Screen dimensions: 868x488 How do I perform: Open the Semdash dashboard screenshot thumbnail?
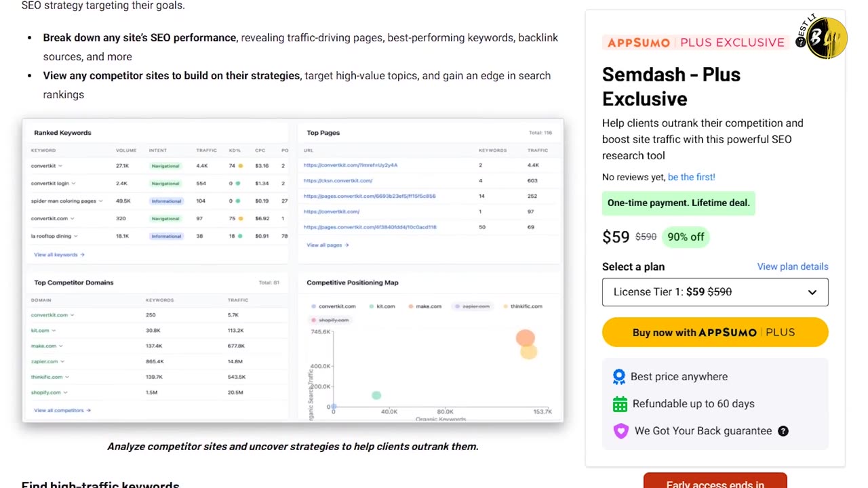[293, 270]
